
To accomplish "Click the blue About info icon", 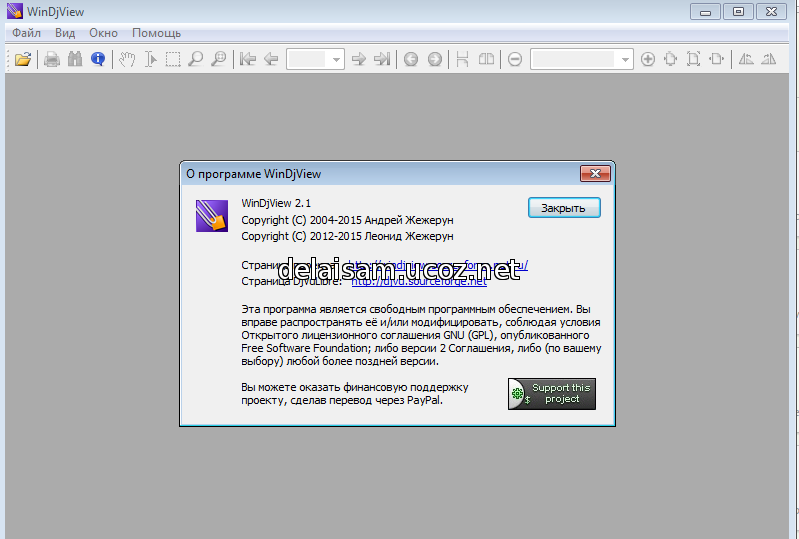I will [98, 60].
